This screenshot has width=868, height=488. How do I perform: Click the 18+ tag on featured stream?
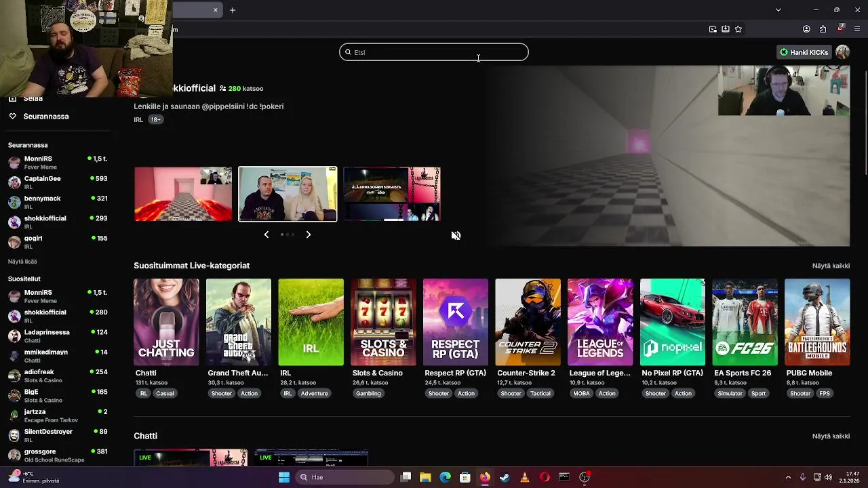point(156,119)
